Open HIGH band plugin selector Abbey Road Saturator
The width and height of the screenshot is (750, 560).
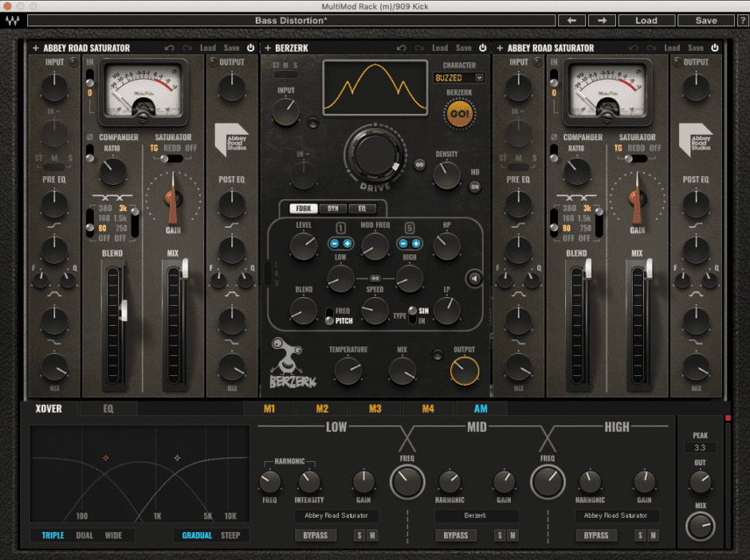(616, 515)
